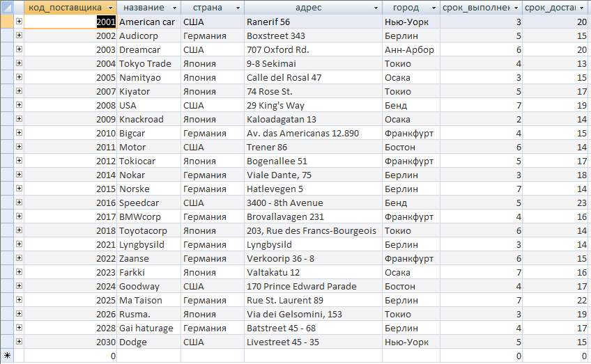Expand the subdatasheet for Bigcar row
Image resolution: width=591 pixels, height=364 pixels.
(19, 133)
